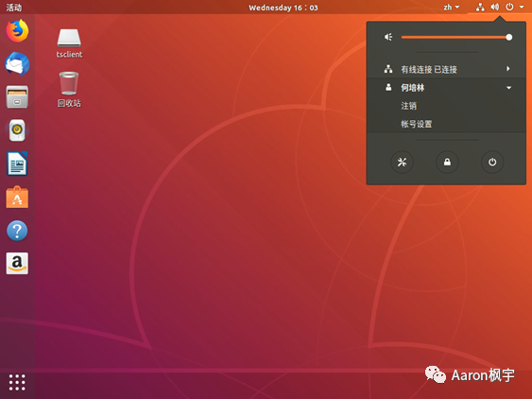The image size is (532, 399).
Task: Click the network icon in top bar
Action: [x=480, y=8]
